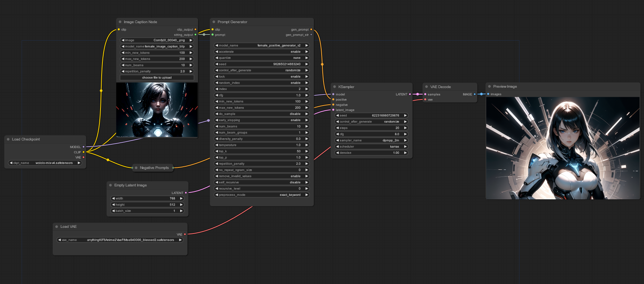Screen dimensions: 644x284
Task: Click the gen_prompt_str output socket
Action: [311, 35]
